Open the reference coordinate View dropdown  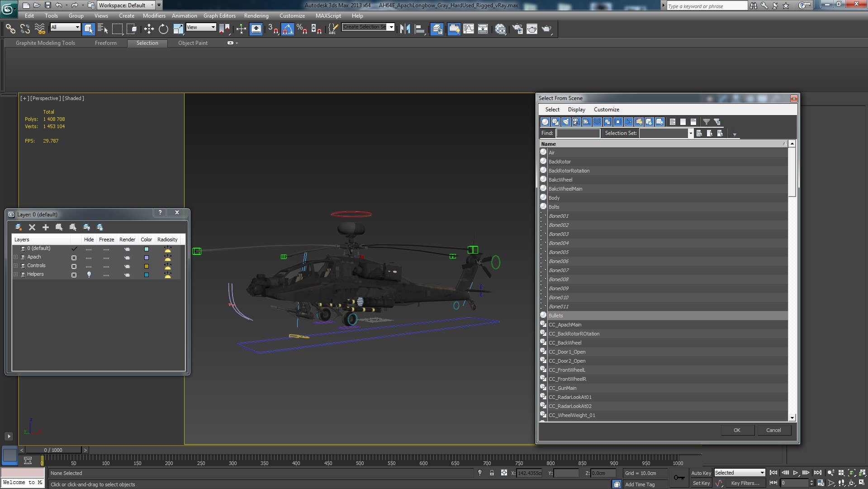coord(201,27)
